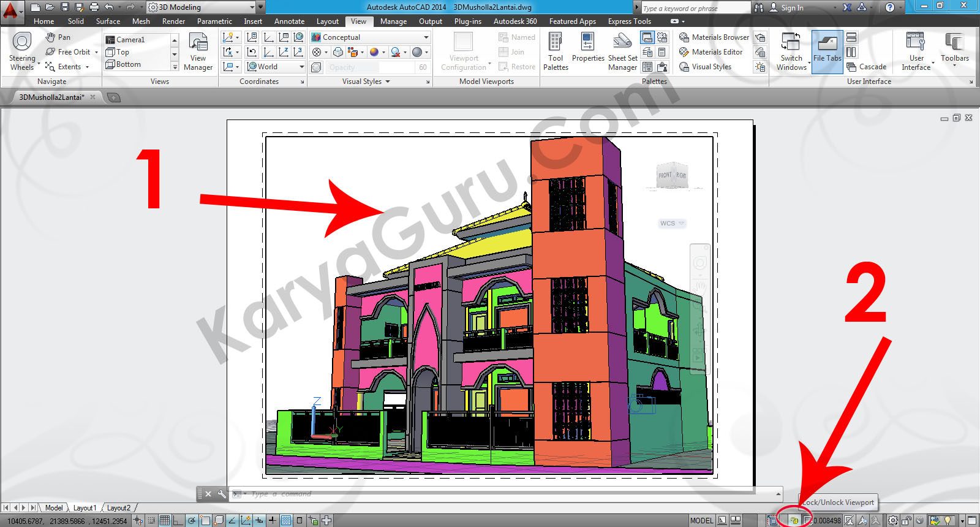The height and width of the screenshot is (527, 980).
Task: Open Tool Palettes panel
Action: pos(556,51)
